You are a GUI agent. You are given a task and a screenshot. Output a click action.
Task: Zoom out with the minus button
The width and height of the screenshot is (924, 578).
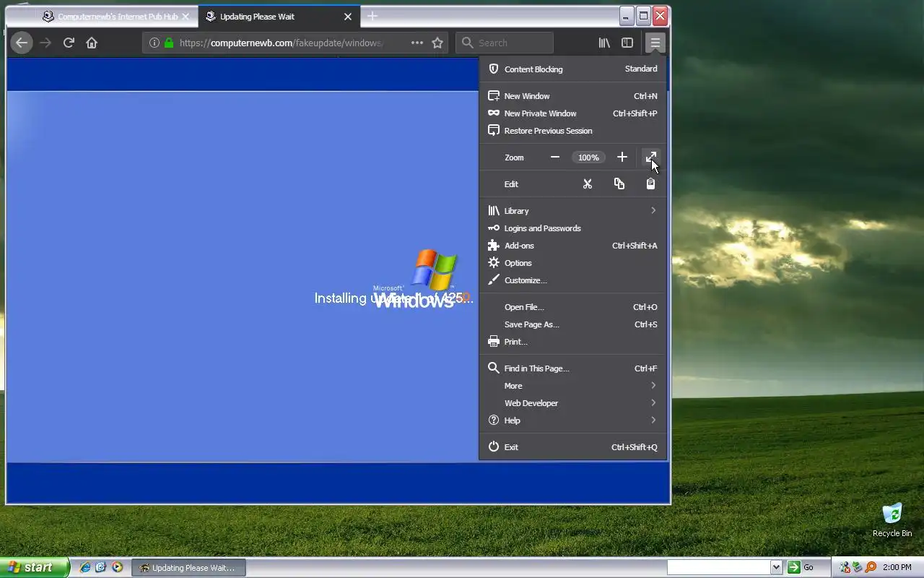click(x=555, y=157)
